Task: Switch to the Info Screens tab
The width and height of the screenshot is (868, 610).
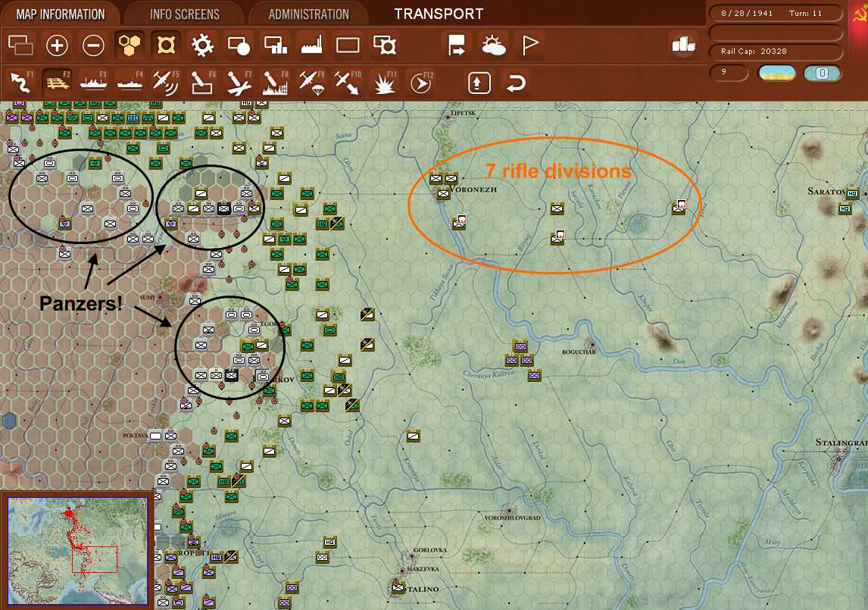Action: tap(184, 14)
